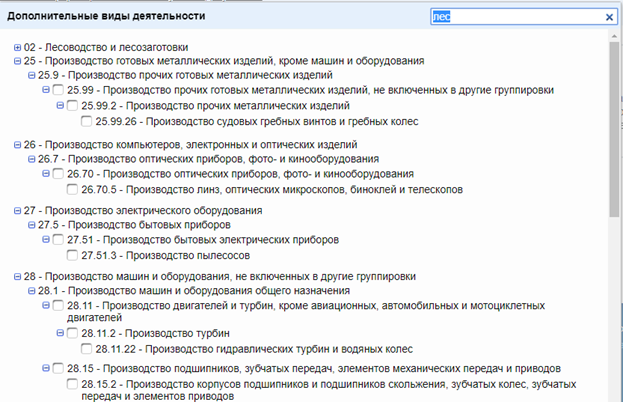This screenshot has width=623, height=402.
Task: Collapse node 28.1 general purpose machinery
Action: (x=32, y=290)
